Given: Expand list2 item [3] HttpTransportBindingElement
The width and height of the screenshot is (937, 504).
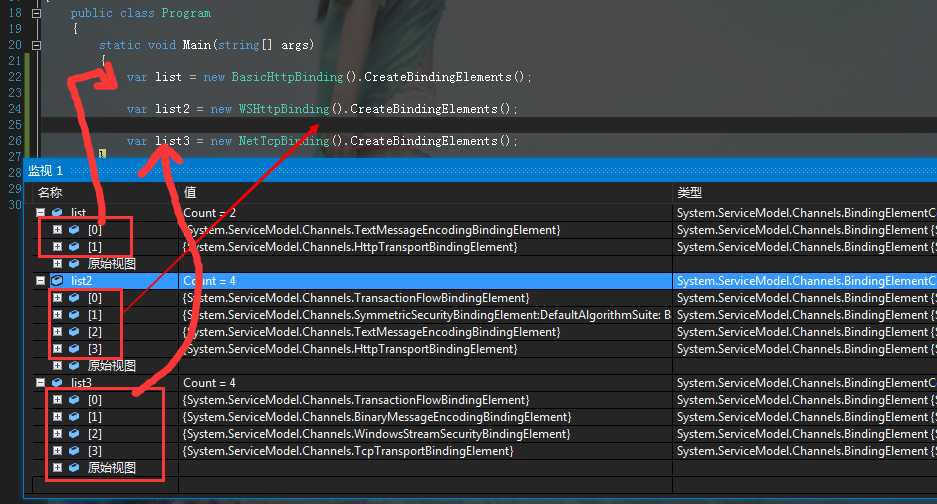Looking at the screenshot, I should pos(57,349).
